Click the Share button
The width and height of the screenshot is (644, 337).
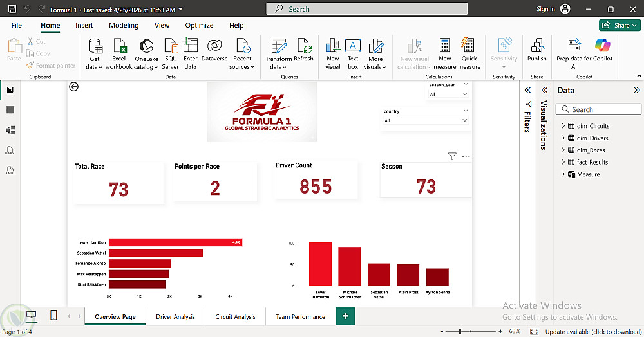tap(620, 26)
